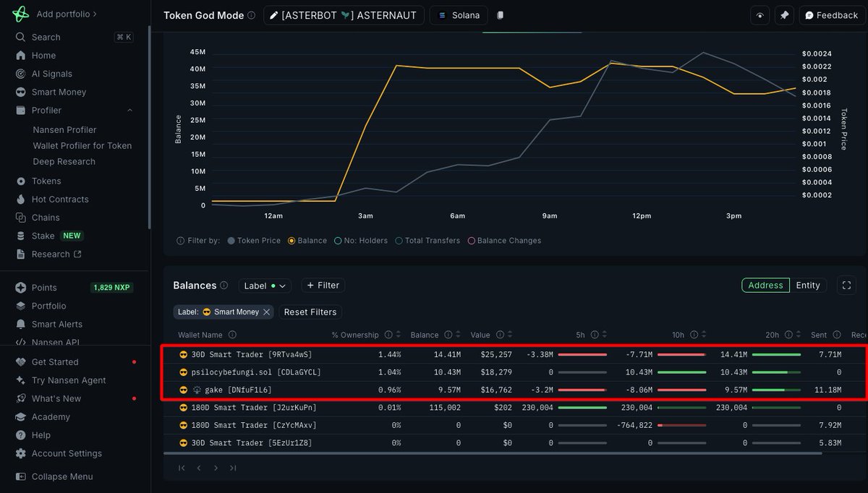The width and height of the screenshot is (868, 493).
Task: Open the Nansen logo home icon
Action: click(x=20, y=14)
